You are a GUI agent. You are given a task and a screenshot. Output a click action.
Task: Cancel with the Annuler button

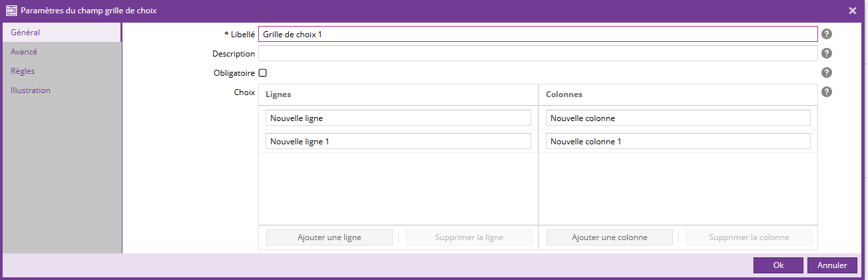(x=832, y=265)
